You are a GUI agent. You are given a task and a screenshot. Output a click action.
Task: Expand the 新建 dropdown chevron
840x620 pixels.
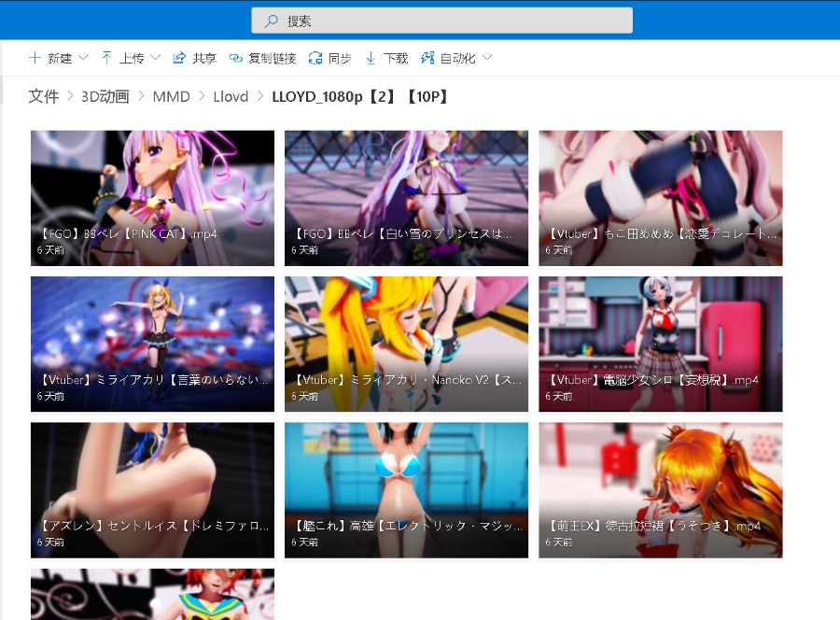82,58
